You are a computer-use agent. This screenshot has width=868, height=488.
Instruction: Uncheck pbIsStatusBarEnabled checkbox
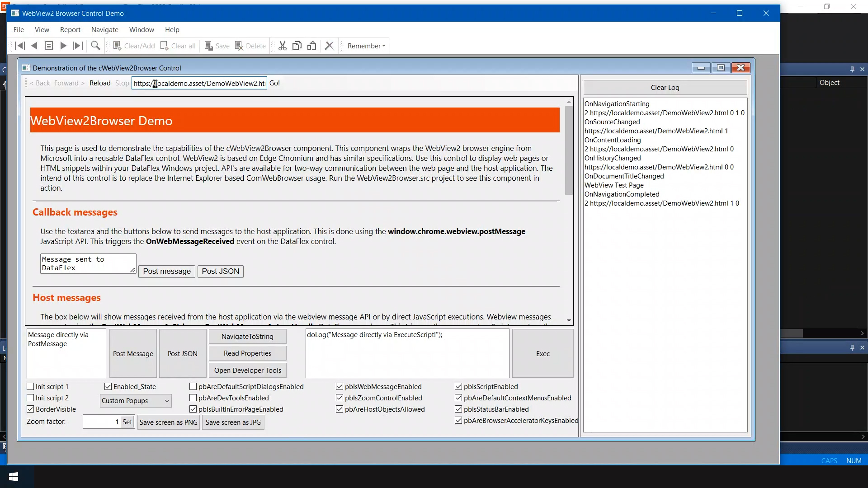pos(458,409)
